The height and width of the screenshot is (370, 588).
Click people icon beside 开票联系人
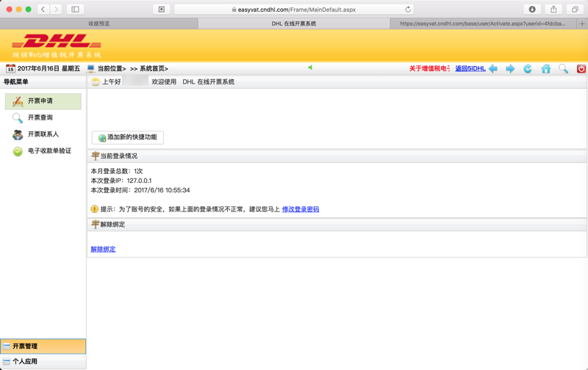point(18,134)
